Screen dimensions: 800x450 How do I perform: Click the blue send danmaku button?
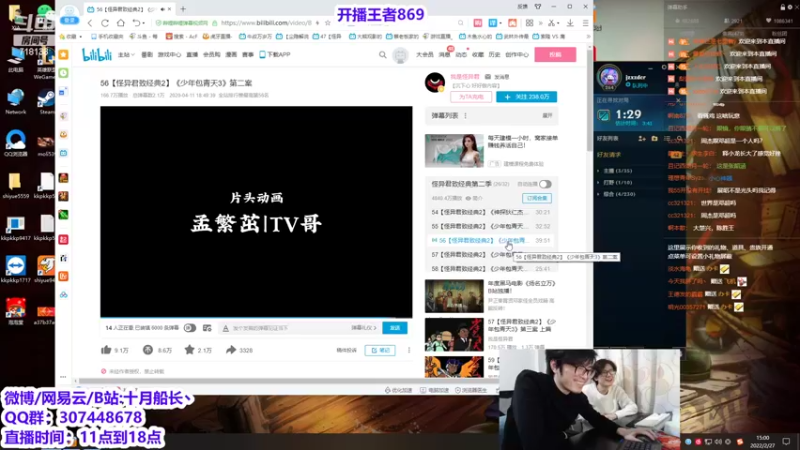pos(395,328)
